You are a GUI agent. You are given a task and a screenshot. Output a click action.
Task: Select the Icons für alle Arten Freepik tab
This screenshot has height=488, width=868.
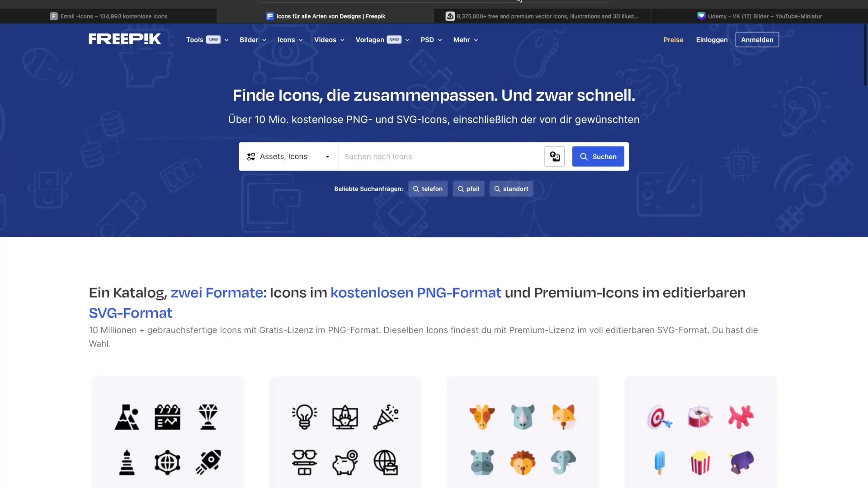click(325, 16)
